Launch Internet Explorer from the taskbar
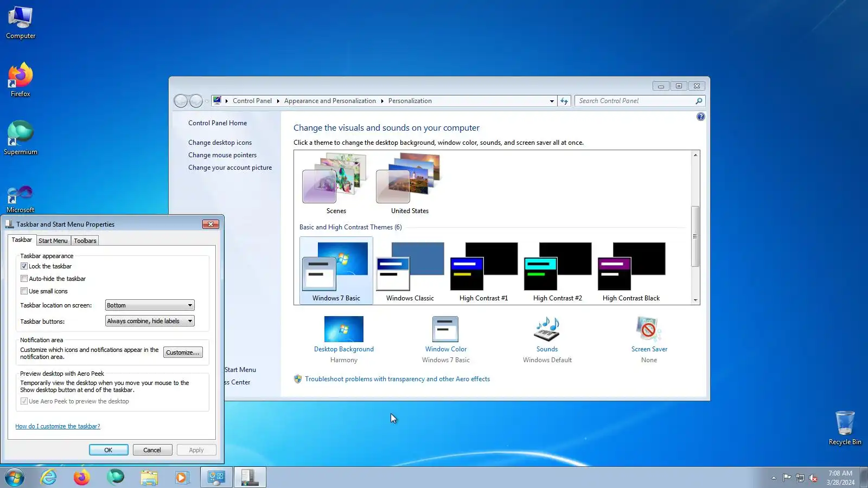 point(49,477)
